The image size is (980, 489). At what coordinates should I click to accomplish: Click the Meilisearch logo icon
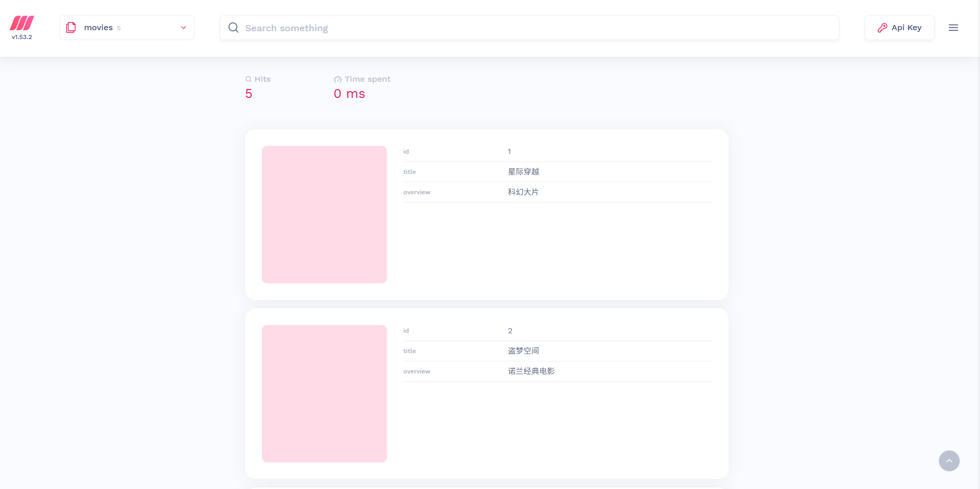22,23
